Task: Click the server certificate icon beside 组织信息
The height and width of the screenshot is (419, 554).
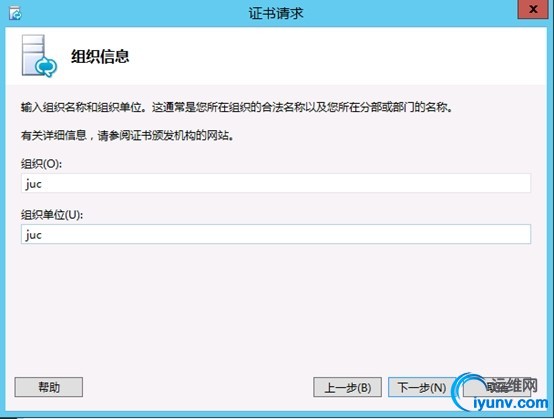Action: 39,56
